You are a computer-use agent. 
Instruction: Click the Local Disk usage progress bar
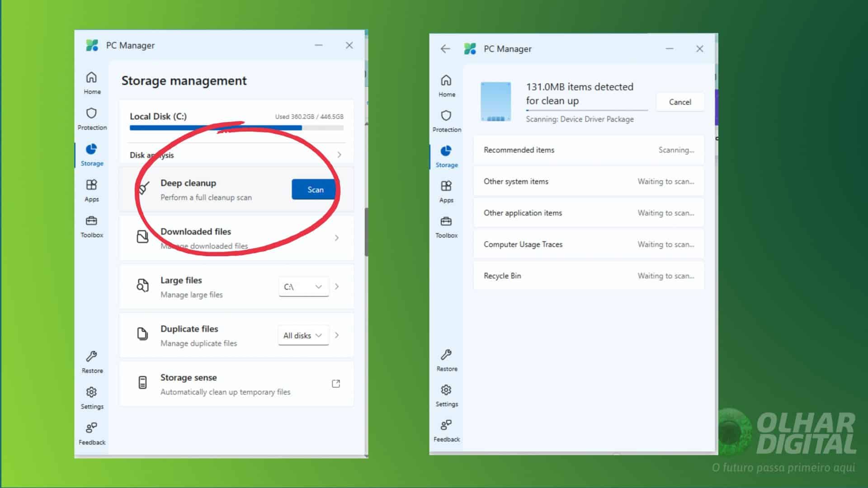[x=235, y=127]
